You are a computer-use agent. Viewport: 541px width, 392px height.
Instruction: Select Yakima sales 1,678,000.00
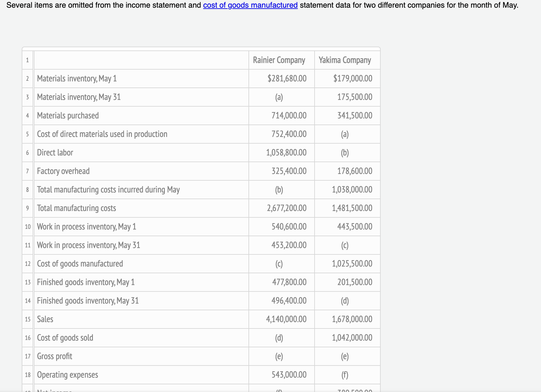352,319
